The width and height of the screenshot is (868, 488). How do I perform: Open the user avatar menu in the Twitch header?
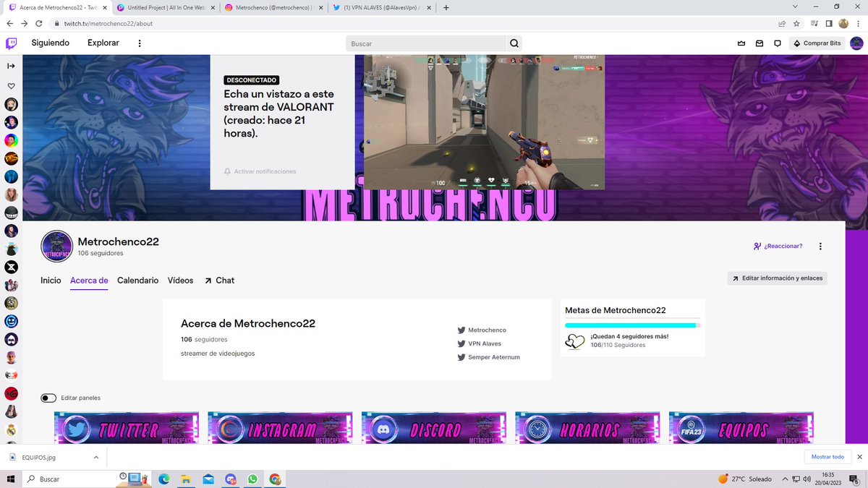point(856,43)
